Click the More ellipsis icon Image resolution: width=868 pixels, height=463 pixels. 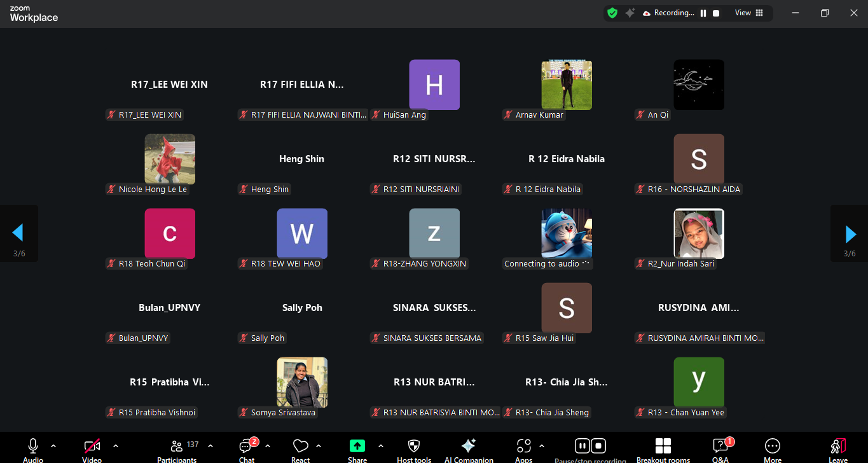(x=773, y=446)
